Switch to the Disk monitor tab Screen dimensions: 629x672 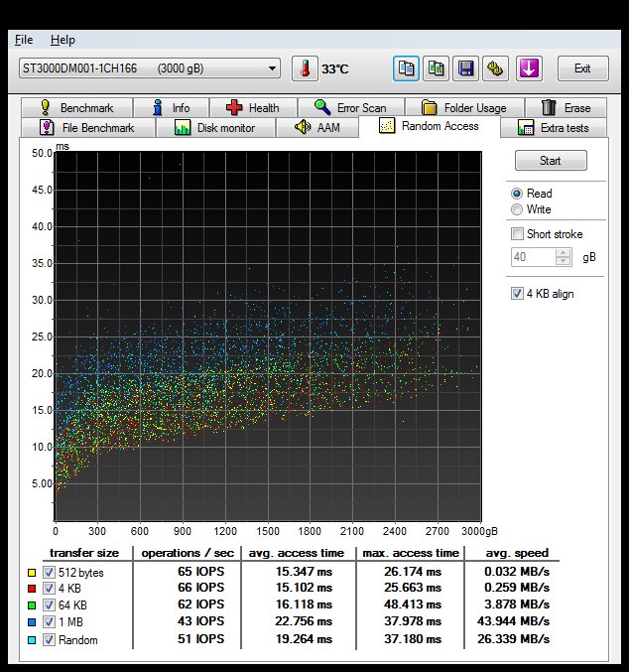214,128
